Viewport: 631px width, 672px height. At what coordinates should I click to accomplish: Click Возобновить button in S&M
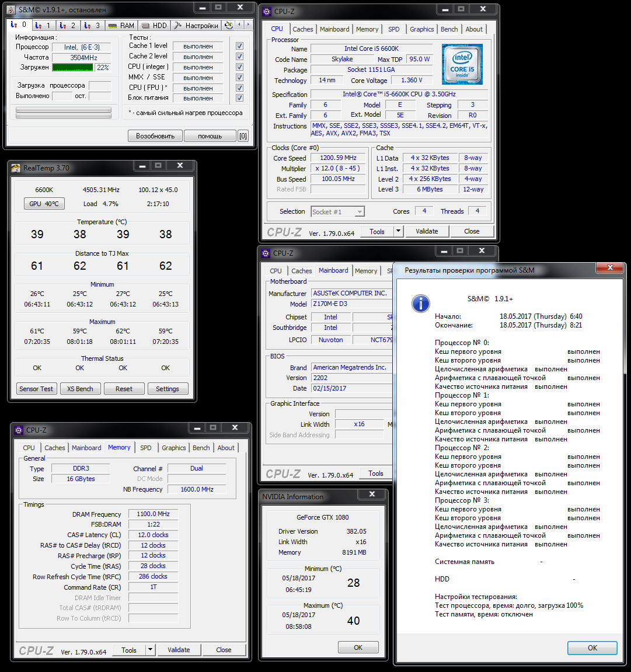155,136
